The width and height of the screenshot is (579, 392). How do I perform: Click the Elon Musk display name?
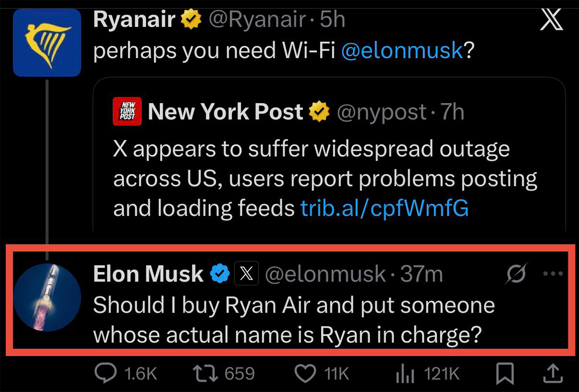pyautogui.click(x=148, y=274)
